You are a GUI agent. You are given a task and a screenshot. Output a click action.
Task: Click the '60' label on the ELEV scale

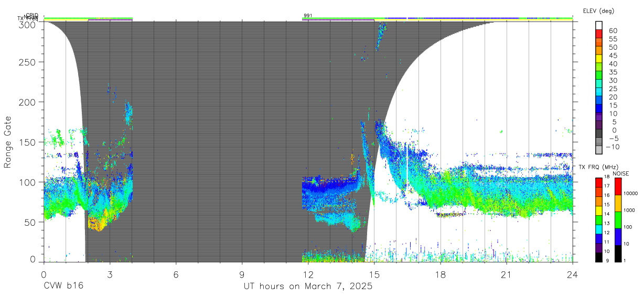pyautogui.click(x=613, y=31)
